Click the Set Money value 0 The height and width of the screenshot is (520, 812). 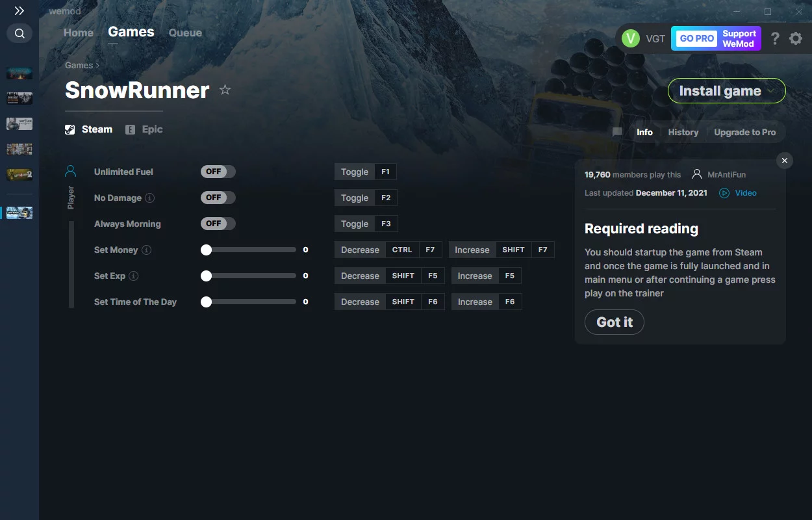pos(305,250)
